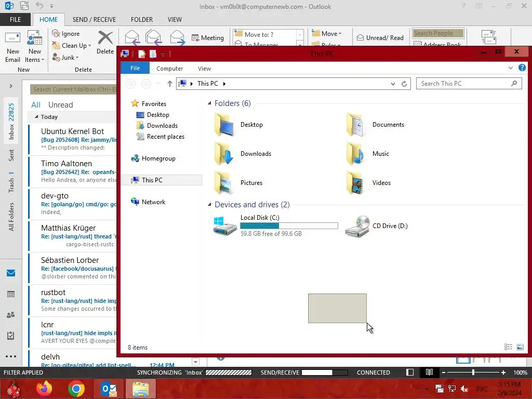532x399 pixels.
Task: Show only Unread messages filter
Action: click(60, 105)
